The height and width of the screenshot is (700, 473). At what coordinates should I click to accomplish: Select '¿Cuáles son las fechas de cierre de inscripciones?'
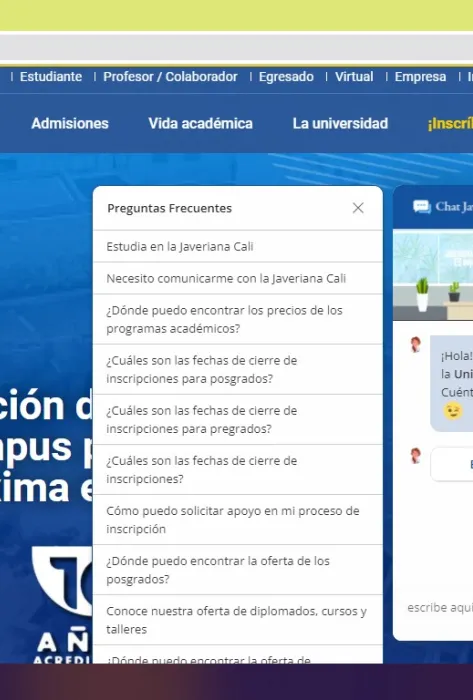coord(238,469)
